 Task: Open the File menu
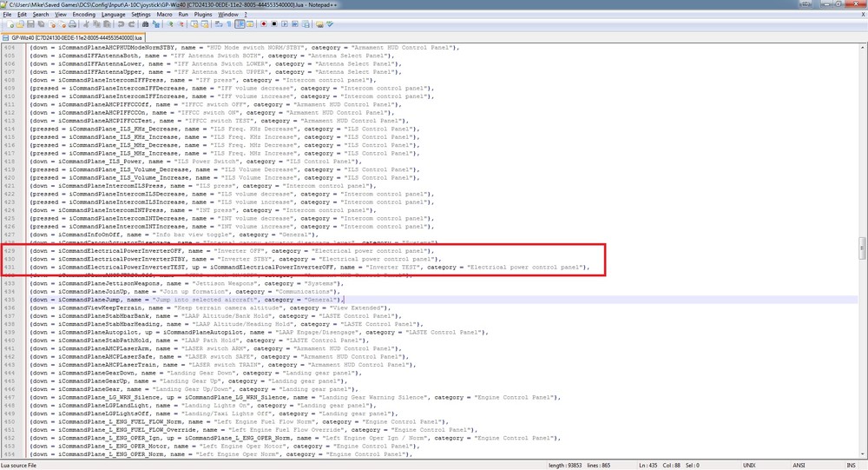(7, 15)
